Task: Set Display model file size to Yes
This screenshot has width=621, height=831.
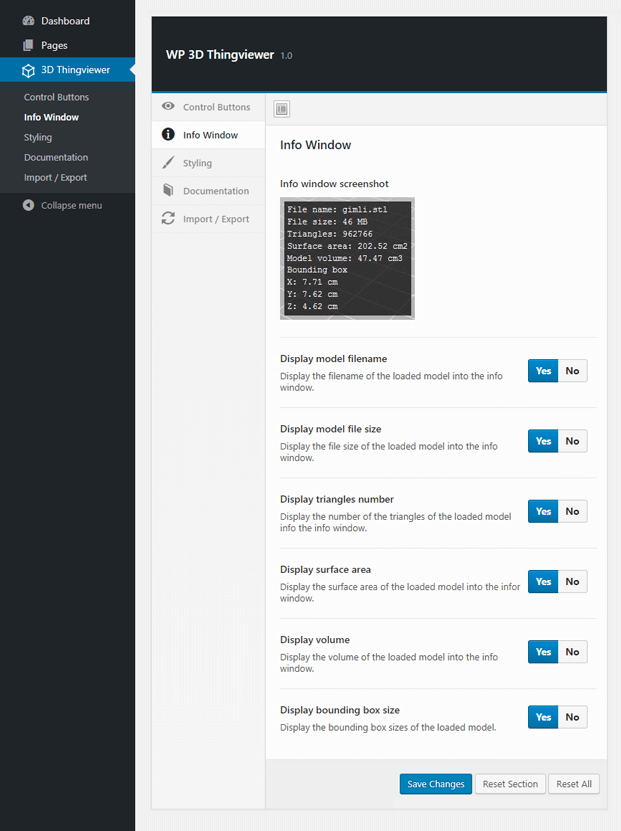Action: click(x=543, y=441)
